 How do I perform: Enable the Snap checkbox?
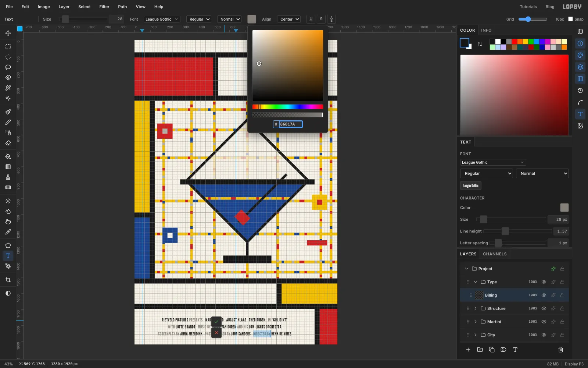571,19
